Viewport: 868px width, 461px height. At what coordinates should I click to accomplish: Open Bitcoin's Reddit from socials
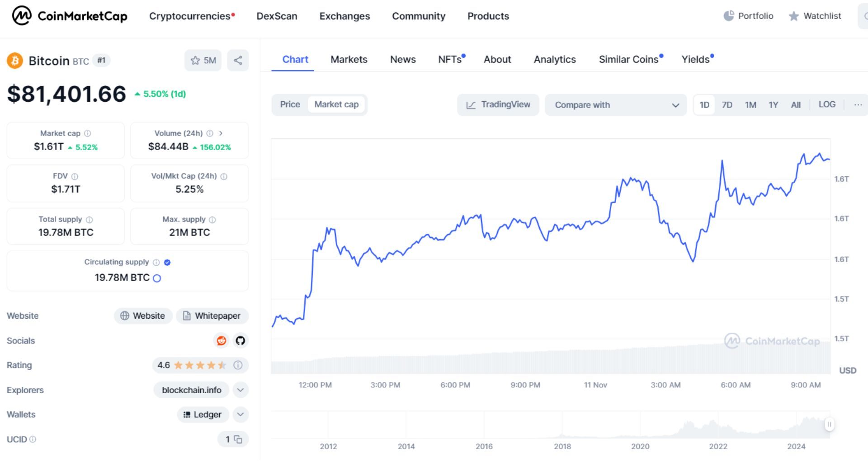pyautogui.click(x=221, y=341)
